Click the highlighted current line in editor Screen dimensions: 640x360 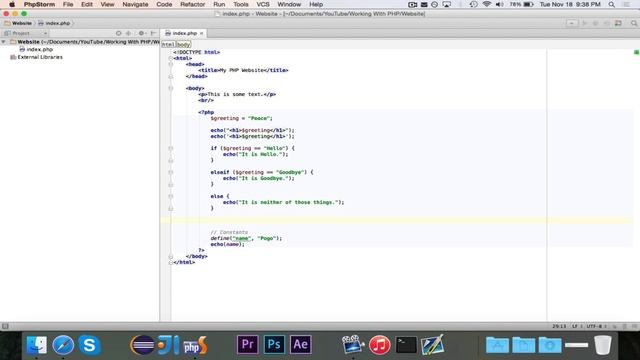click(x=397, y=220)
